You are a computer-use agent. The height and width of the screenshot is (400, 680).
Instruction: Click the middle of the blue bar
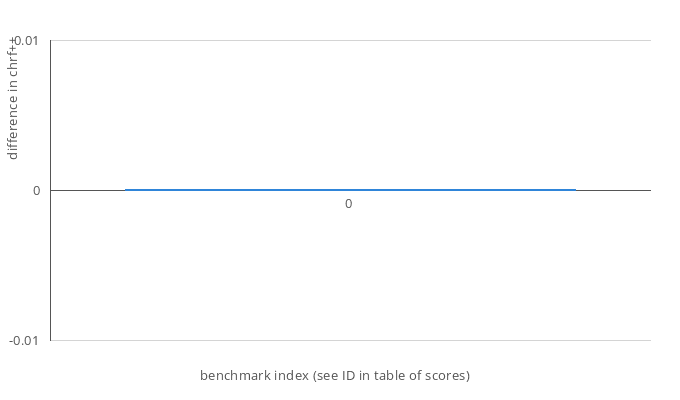point(350,189)
